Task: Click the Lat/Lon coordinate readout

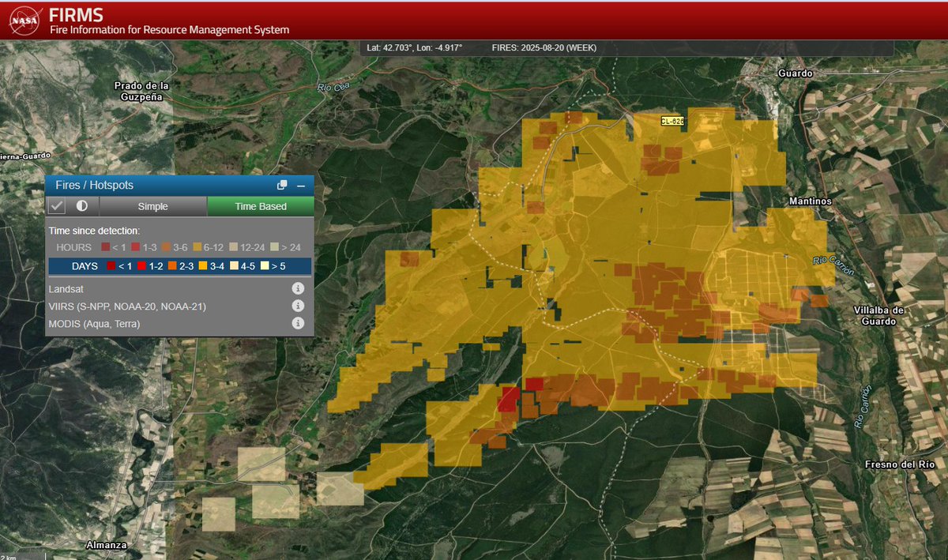Action: coord(415,48)
